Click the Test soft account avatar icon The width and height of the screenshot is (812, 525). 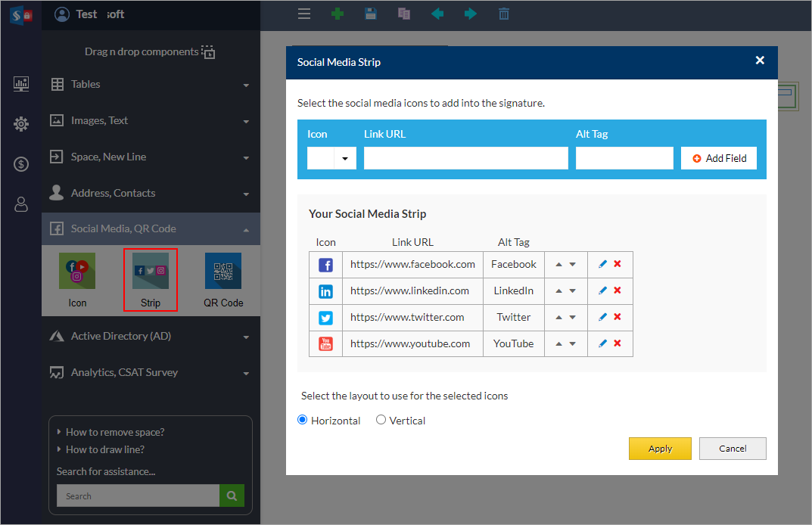62,14
